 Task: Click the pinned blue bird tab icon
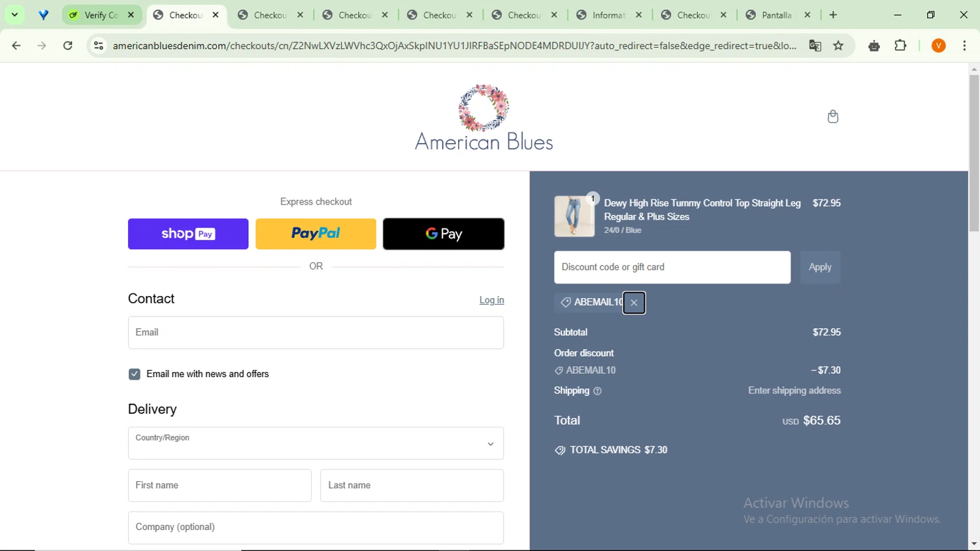pyautogui.click(x=43, y=14)
